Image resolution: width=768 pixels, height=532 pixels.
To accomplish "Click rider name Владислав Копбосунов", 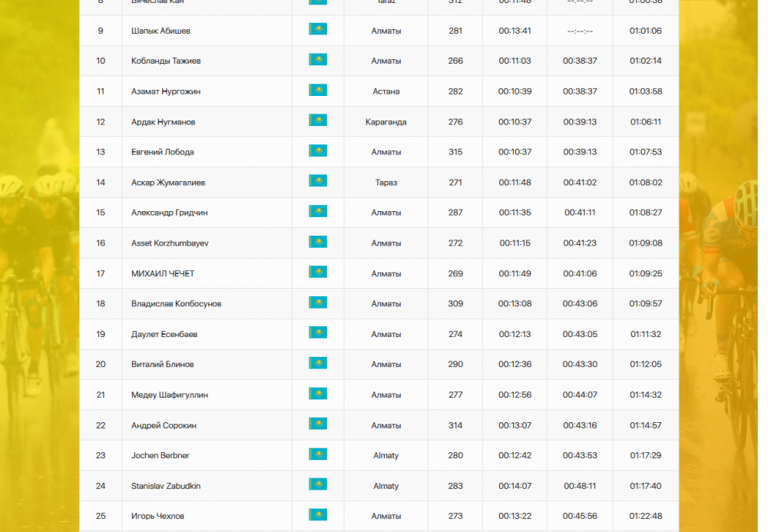I will [x=176, y=304].
